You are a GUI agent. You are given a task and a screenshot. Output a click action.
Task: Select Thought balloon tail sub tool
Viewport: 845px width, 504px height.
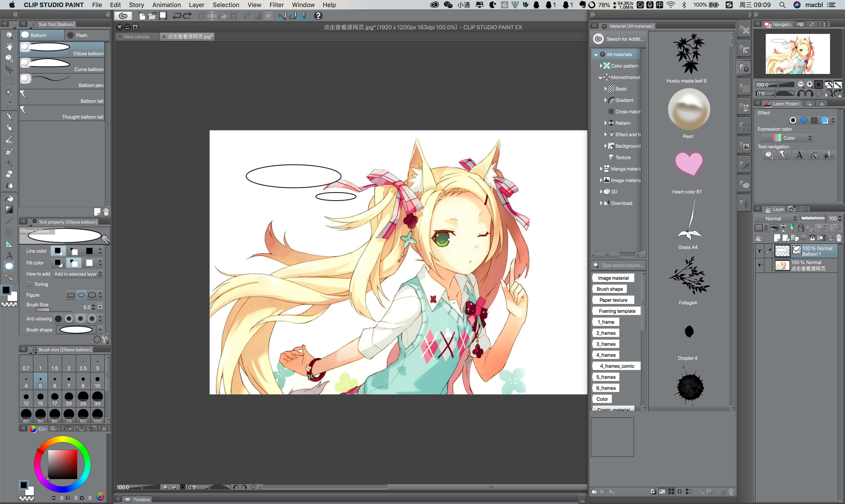(x=62, y=113)
